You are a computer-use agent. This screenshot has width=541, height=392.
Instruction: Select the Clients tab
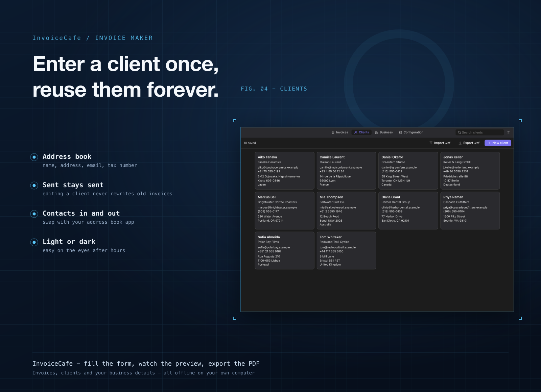click(361, 132)
